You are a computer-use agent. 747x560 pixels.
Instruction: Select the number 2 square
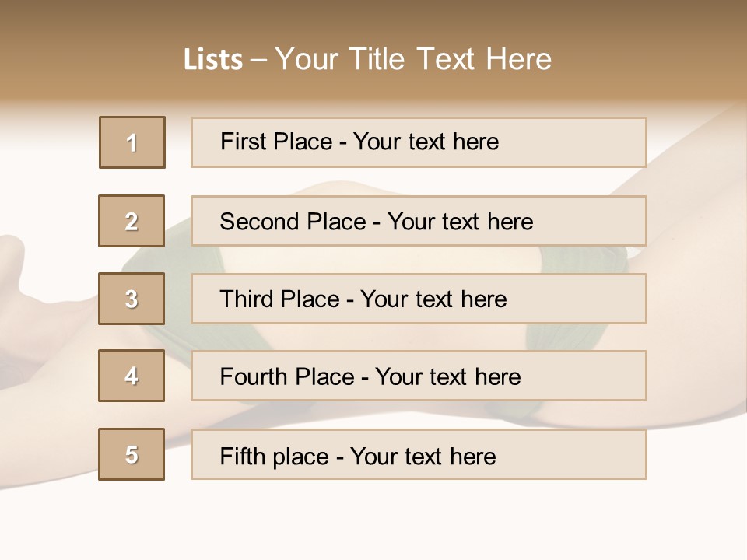click(x=132, y=221)
